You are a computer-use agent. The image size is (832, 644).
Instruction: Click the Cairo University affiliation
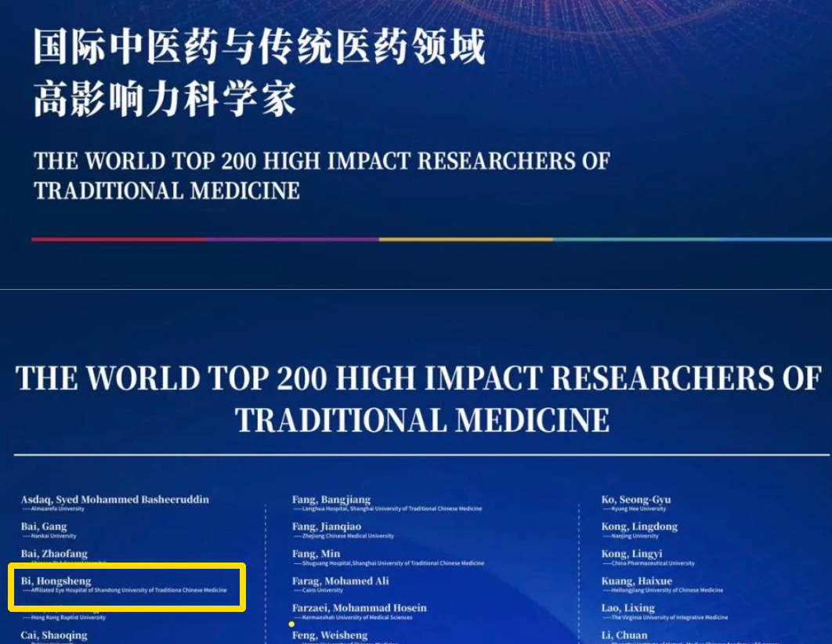click(x=318, y=590)
